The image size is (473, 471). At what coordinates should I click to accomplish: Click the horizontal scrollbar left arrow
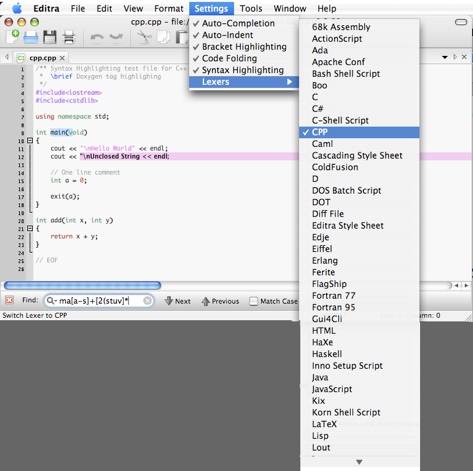pyautogui.click(x=456, y=286)
